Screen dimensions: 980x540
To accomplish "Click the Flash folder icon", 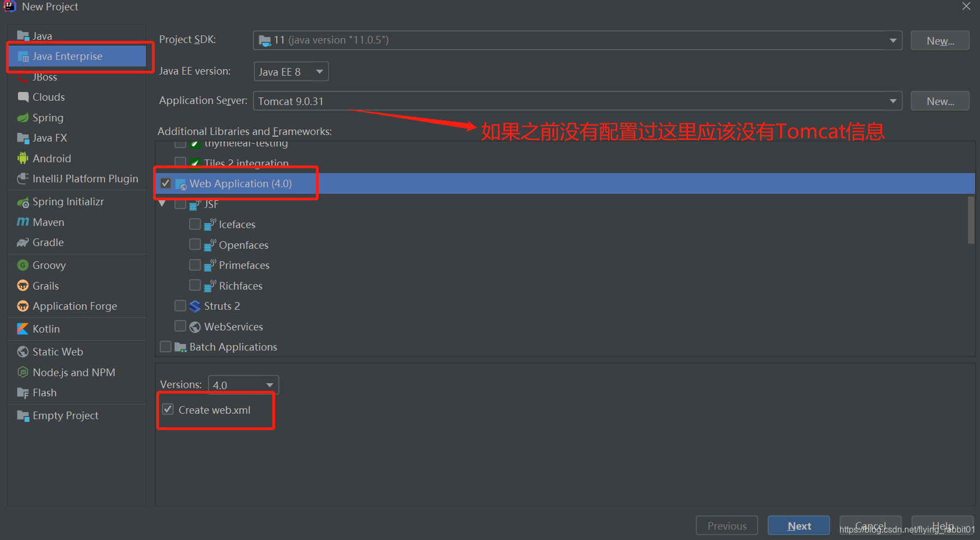I will point(23,392).
